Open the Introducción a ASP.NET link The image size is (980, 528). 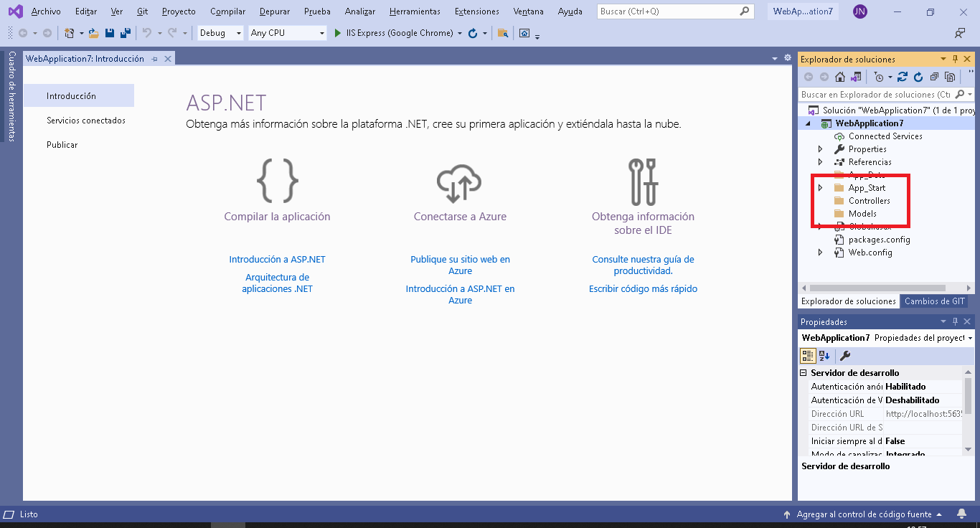point(277,260)
